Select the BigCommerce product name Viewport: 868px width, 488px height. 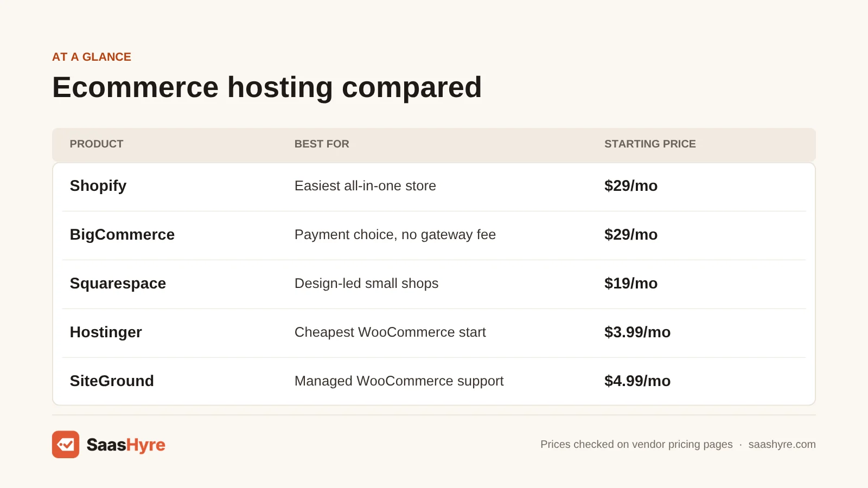pyautogui.click(x=122, y=234)
